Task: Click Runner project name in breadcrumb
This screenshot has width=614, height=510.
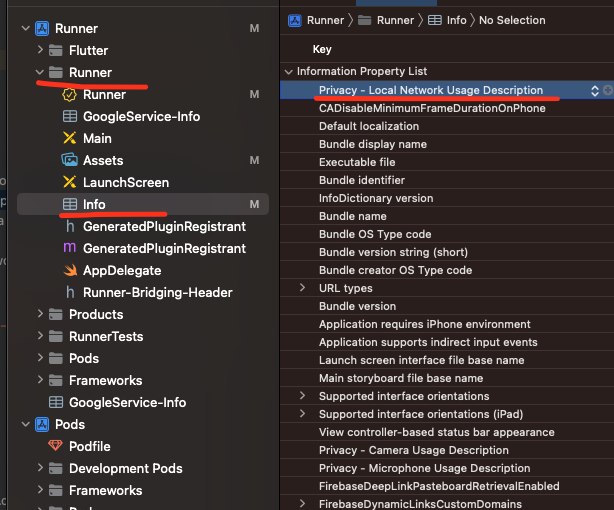Action: click(x=325, y=20)
